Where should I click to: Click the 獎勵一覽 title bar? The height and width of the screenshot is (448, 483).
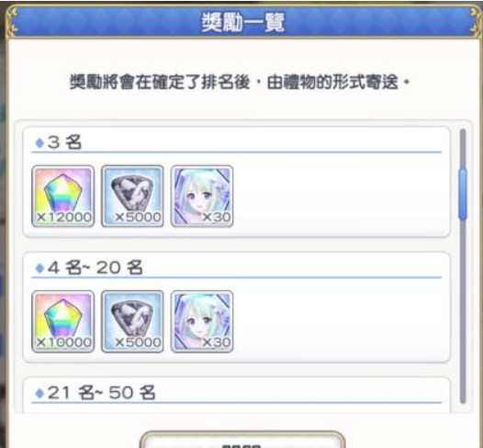(x=242, y=22)
